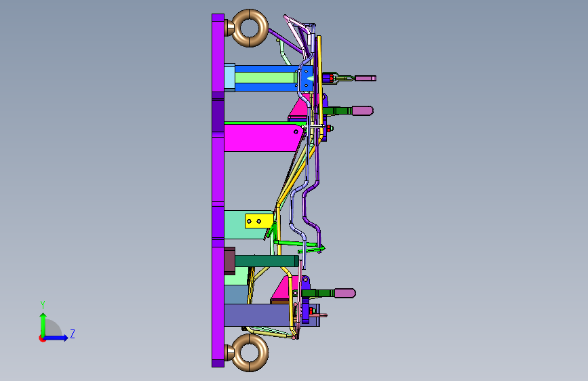The width and height of the screenshot is (588, 381).
Task: Click the "Z" axis label
Action: click(73, 334)
